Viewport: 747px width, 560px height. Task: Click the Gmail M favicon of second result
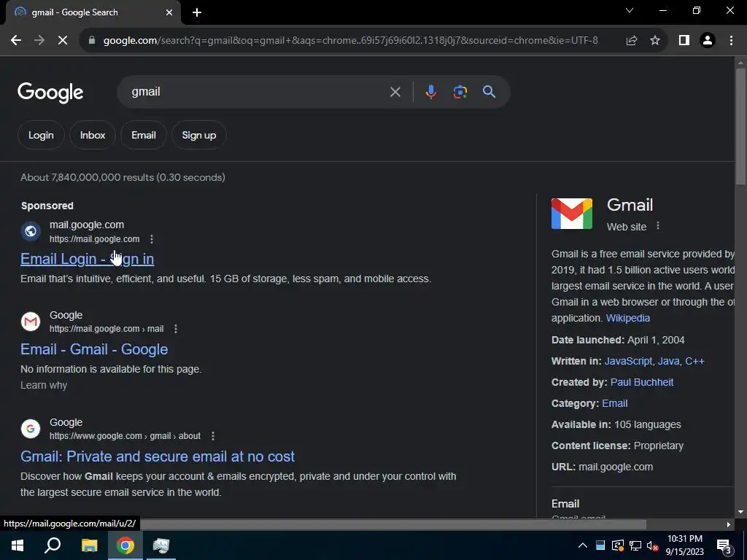pos(31,322)
